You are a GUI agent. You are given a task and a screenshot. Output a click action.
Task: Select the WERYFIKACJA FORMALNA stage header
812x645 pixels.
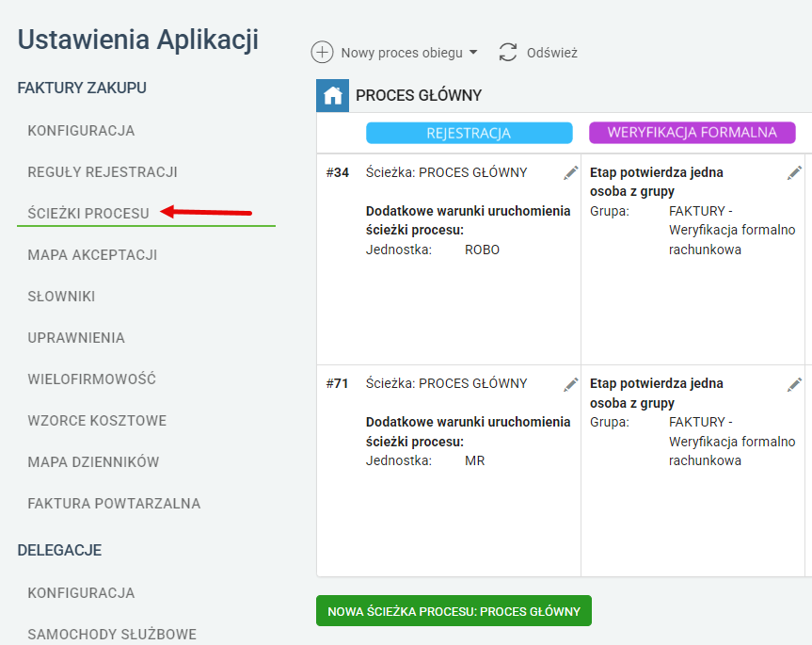(693, 133)
